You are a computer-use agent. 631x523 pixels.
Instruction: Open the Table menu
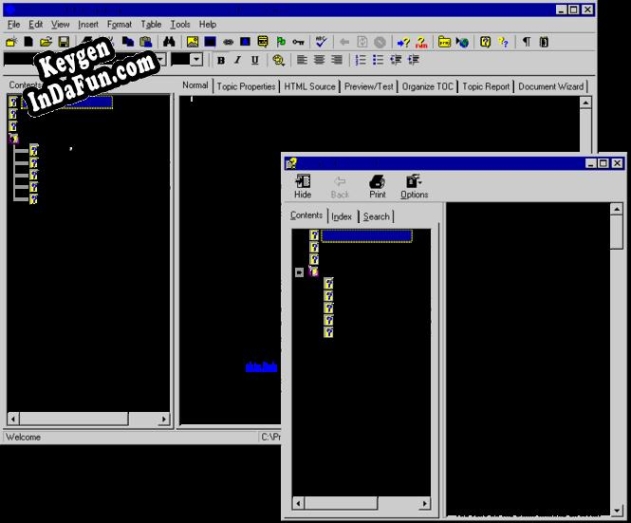pos(151,25)
